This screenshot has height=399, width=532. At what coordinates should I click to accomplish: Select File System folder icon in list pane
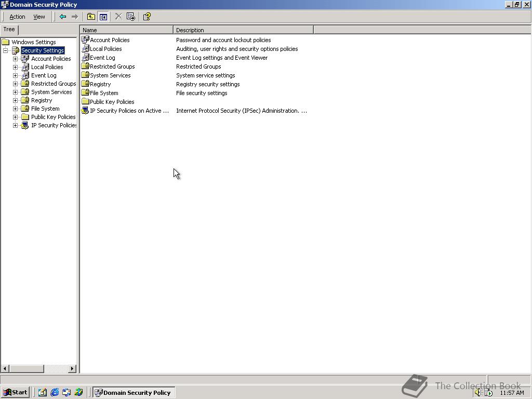pyautogui.click(x=85, y=92)
